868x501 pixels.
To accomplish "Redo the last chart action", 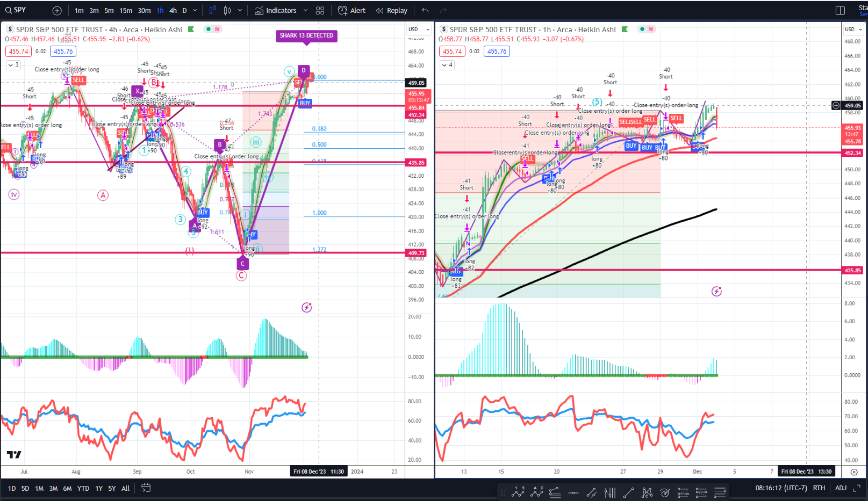I will coord(443,10).
